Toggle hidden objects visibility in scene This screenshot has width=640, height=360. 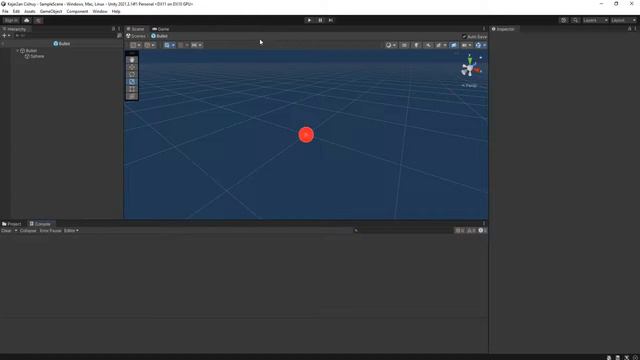(x=453, y=45)
